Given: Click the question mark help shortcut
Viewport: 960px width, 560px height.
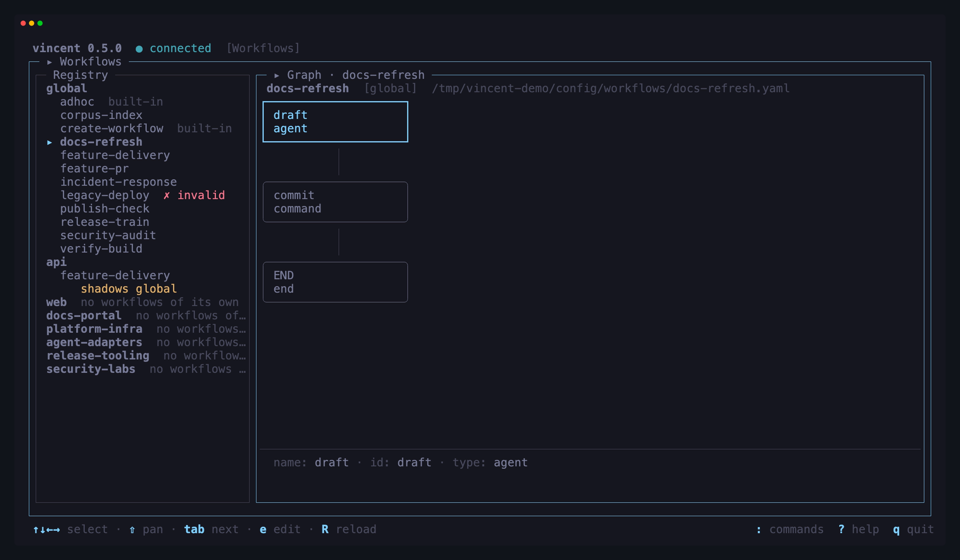Looking at the screenshot, I should [x=858, y=529].
